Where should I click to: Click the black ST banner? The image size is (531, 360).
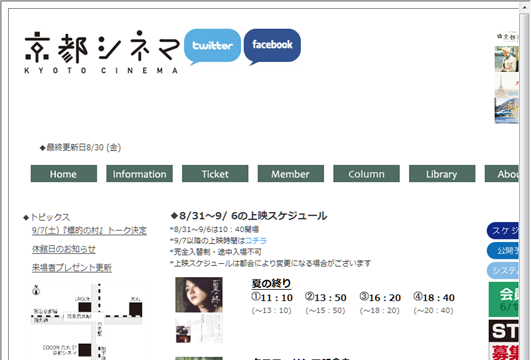pyautogui.click(x=504, y=331)
